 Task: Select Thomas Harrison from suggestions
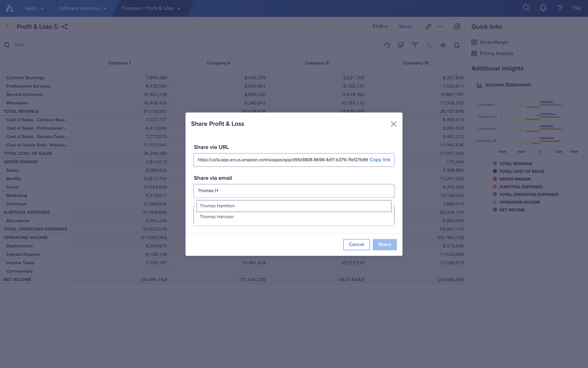(x=294, y=217)
